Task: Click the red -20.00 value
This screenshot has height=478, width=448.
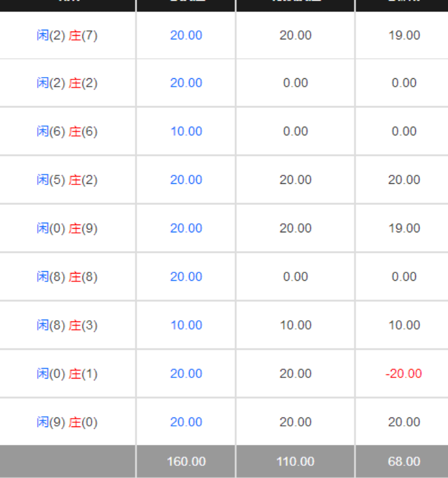Action: 404,374
